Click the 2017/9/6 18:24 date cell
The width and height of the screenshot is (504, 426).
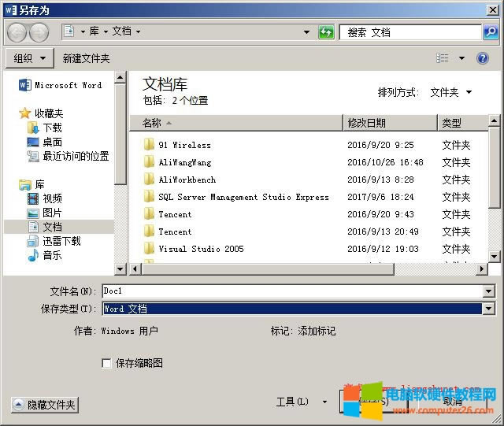[x=380, y=197]
